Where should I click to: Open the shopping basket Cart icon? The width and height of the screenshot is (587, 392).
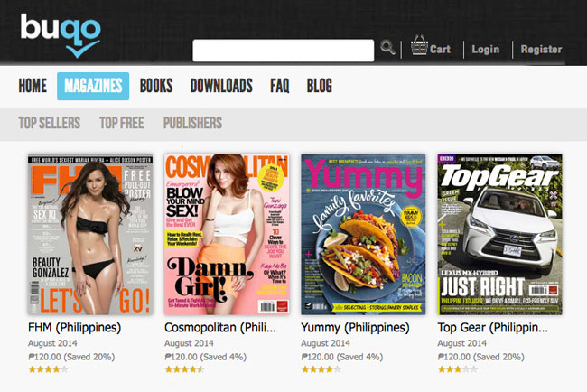[x=419, y=45]
